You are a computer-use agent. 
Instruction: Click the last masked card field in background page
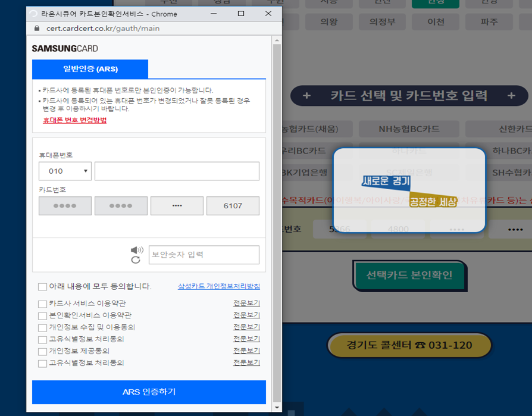coord(511,229)
